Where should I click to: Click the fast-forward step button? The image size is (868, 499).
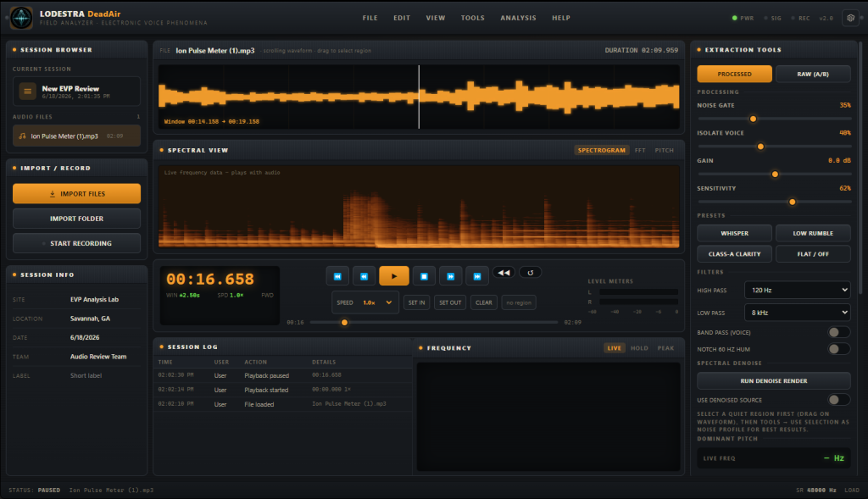point(451,276)
